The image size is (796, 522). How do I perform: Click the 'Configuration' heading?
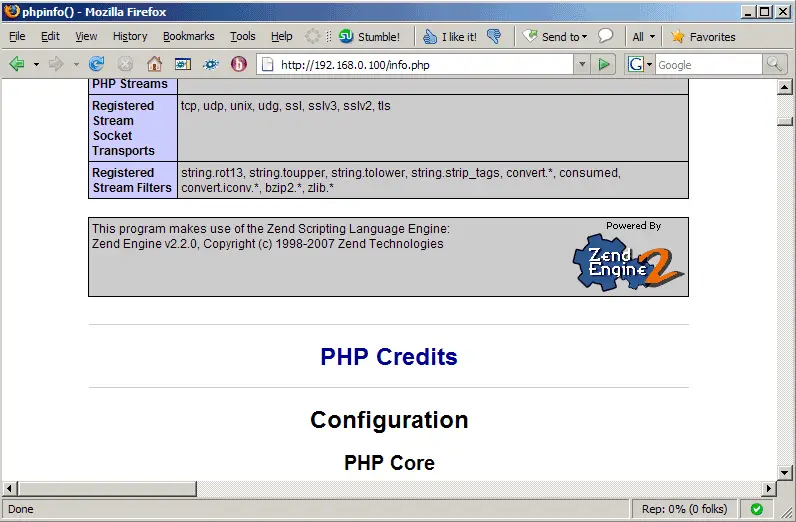pyautogui.click(x=389, y=420)
